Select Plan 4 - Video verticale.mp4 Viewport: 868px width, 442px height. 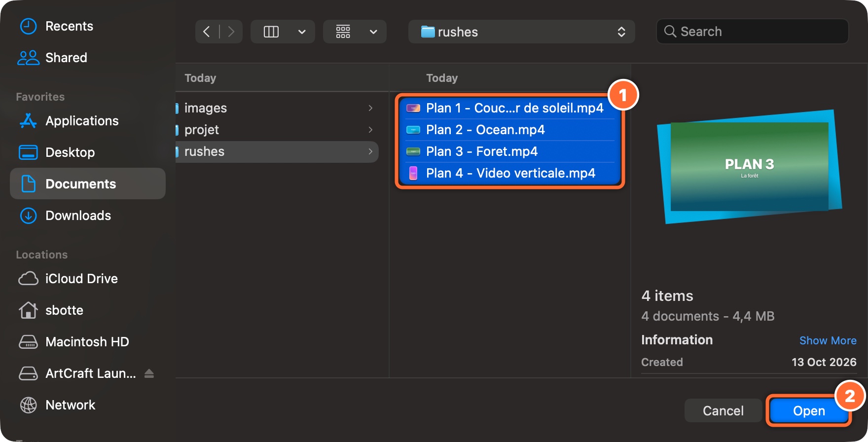[x=510, y=173]
